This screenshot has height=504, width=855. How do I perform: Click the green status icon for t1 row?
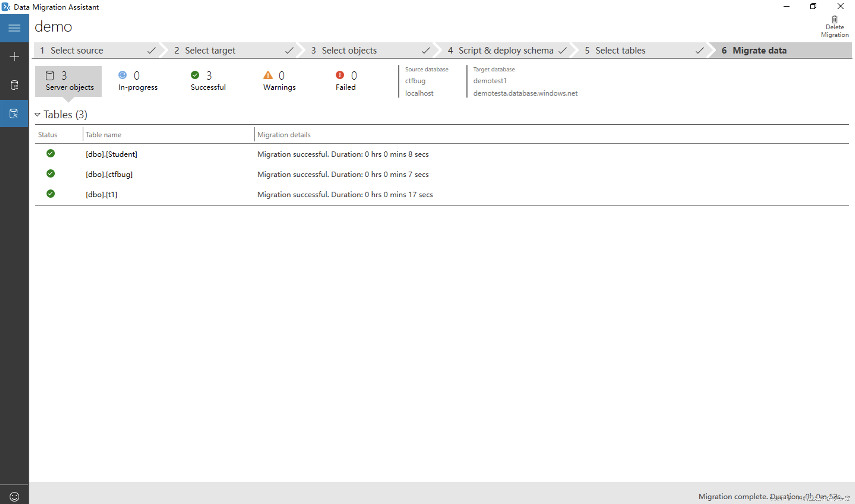[x=51, y=194]
